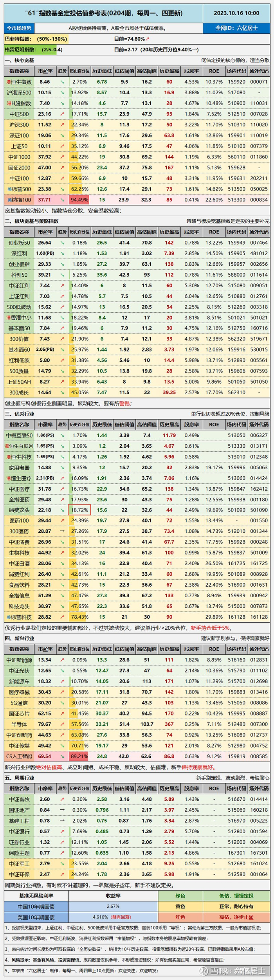Click the red 警惕 warning text
274x980 pixels.
click(124, 403)
